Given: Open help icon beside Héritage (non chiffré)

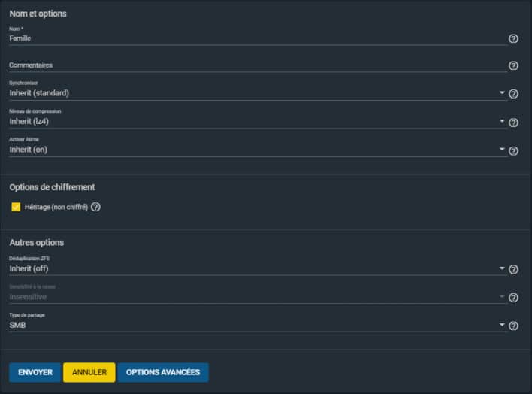Looking at the screenshot, I should coord(95,207).
